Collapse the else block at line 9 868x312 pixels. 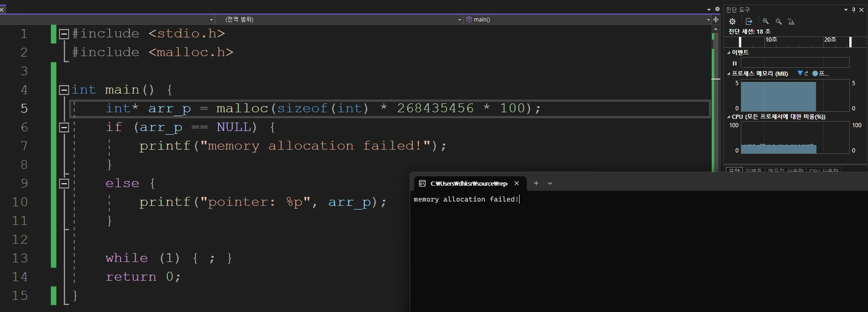pos(64,183)
